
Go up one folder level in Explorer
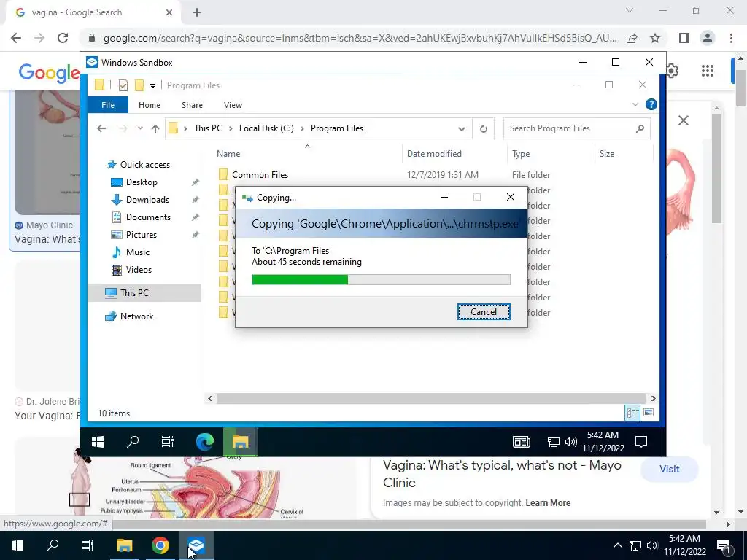tap(155, 128)
